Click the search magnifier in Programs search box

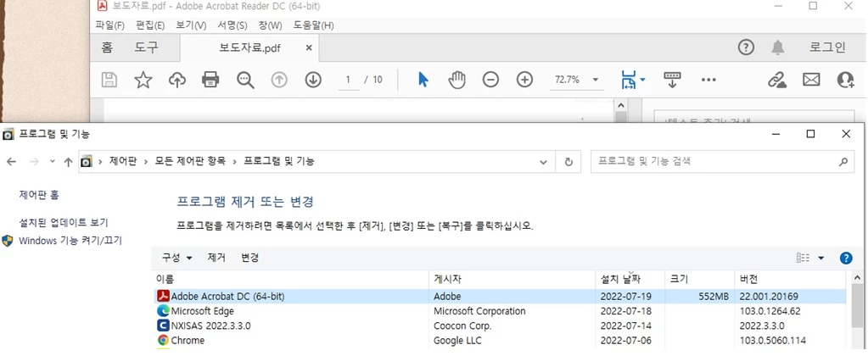pyautogui.click(x=843, y=162)
